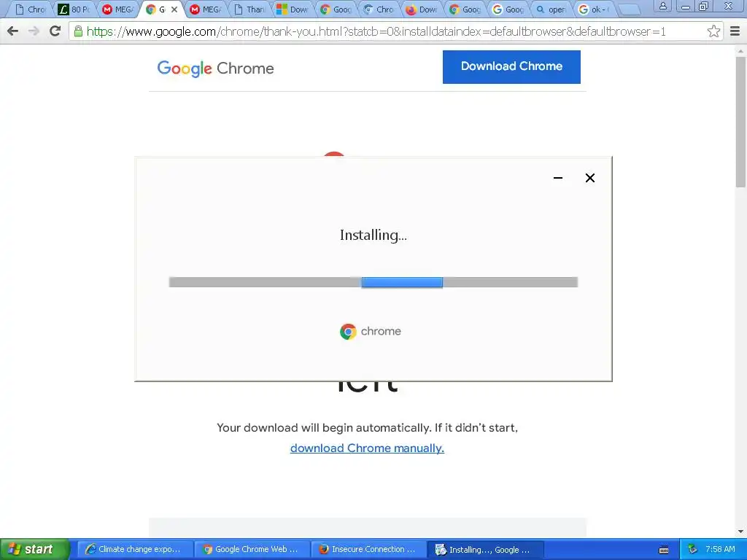Switch to the 'open' search tab
This screenshot has height=560, width=747.
click(x=551, y=9)
